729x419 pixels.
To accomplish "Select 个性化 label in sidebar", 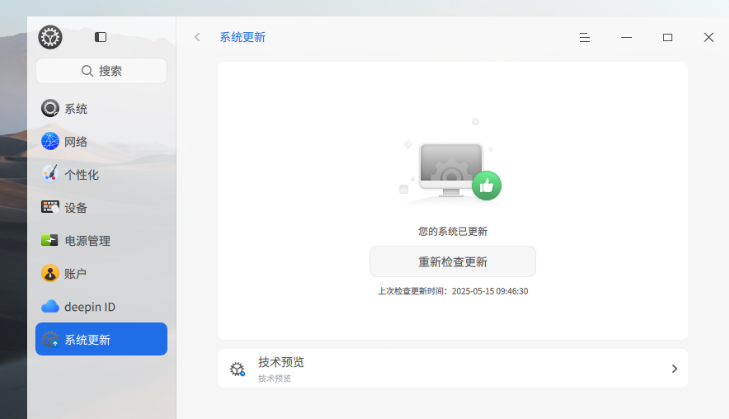I will (81, 175).
